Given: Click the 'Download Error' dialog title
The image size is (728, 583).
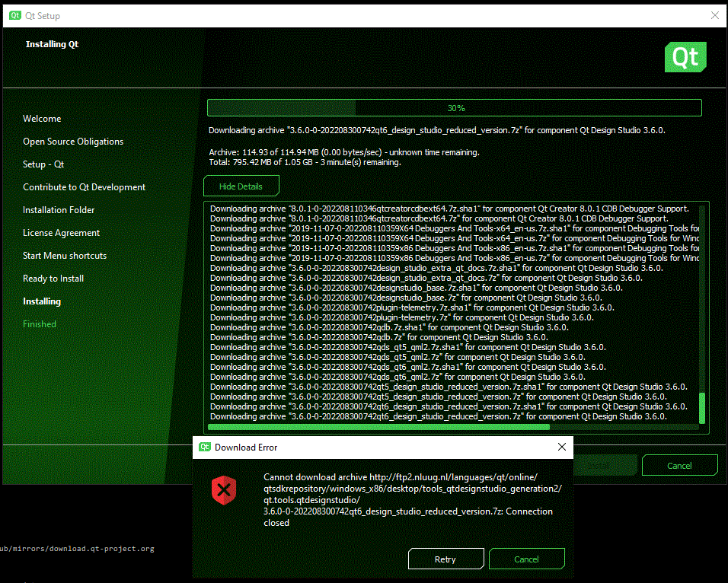Looking at the screenshot, I should [x=246, y=447].
